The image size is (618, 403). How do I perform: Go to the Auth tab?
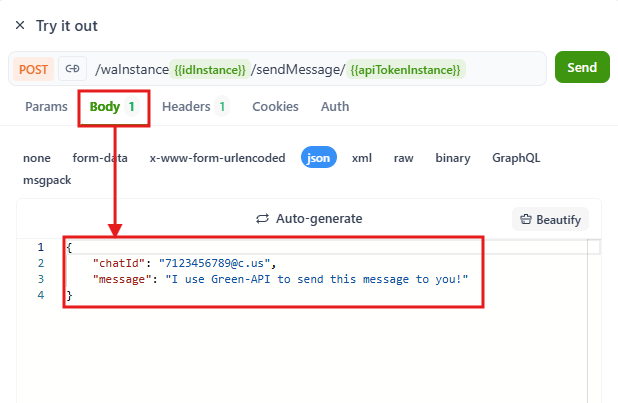335,106
